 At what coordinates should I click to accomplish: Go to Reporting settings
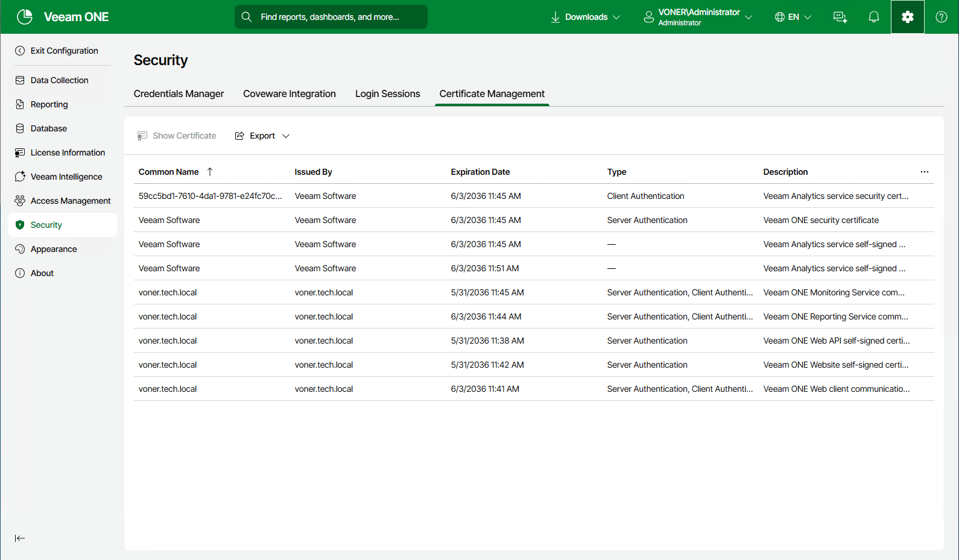[49, 104]
